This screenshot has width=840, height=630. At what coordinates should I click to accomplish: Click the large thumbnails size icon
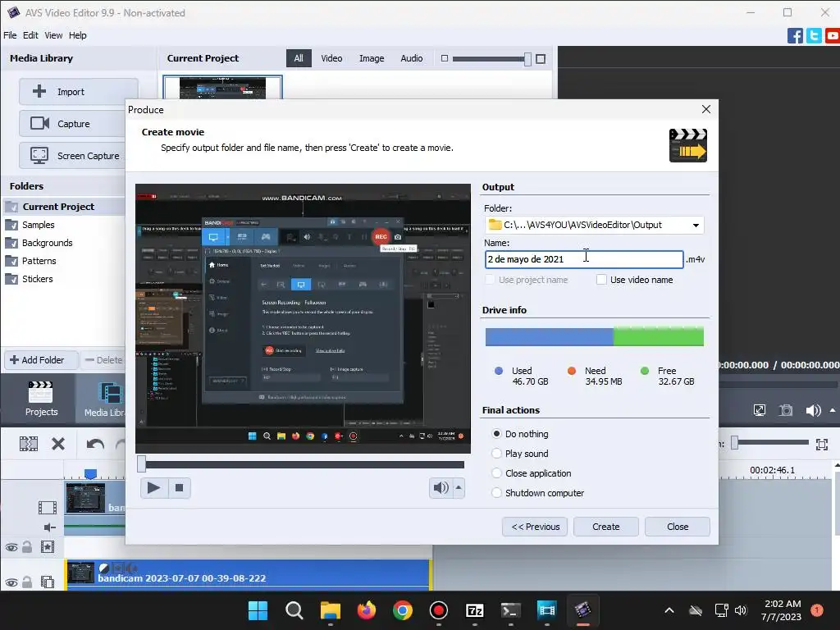(x=541, y=58)
